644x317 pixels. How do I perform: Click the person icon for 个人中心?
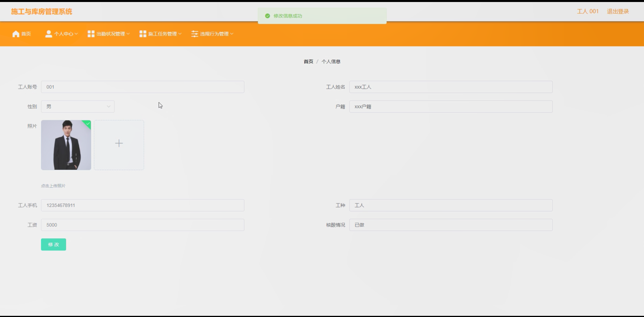coord(49,34)
